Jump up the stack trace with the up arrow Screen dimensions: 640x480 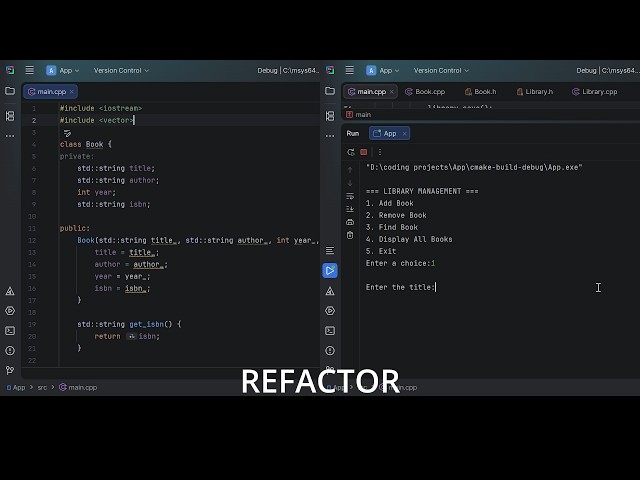point(350,170)
